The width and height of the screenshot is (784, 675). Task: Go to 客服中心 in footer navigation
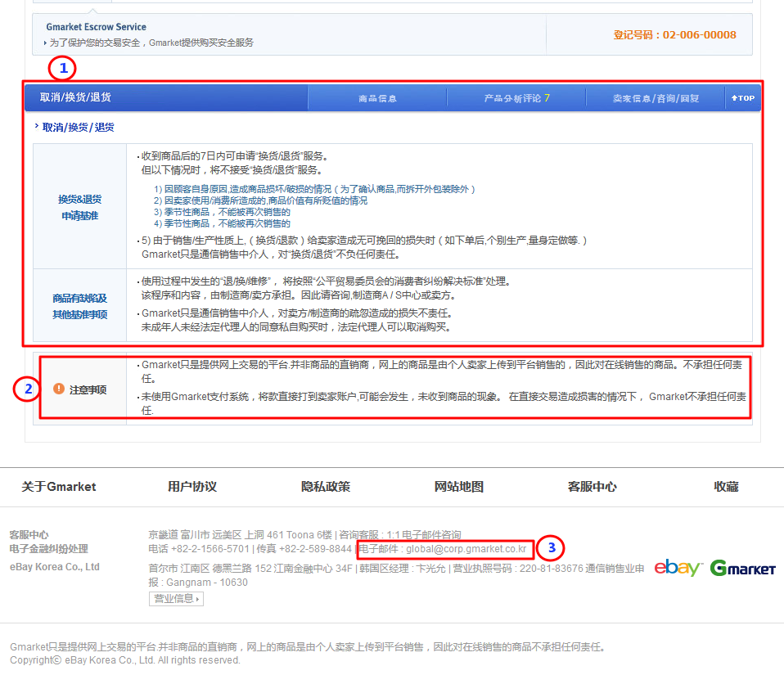coord(592,487)
